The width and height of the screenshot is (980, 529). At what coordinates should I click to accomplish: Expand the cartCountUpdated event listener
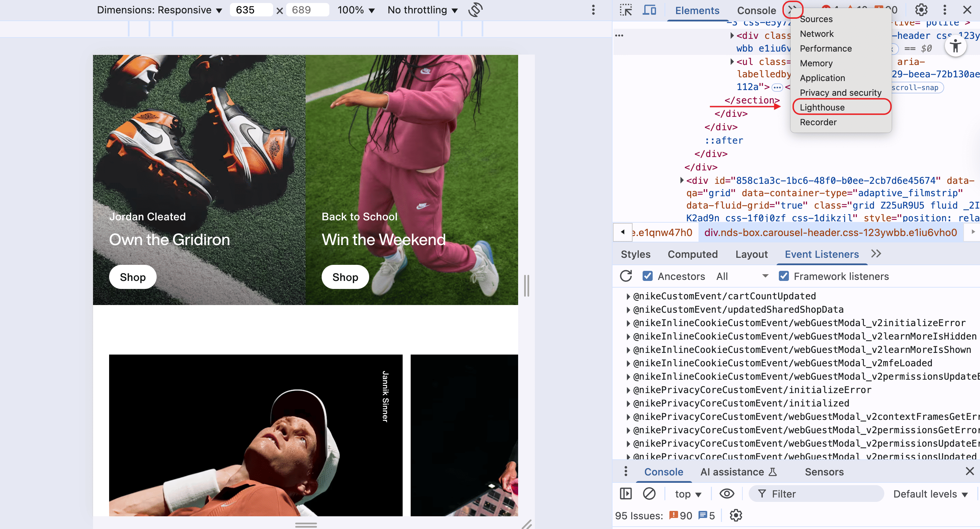(x=628, y=296)
